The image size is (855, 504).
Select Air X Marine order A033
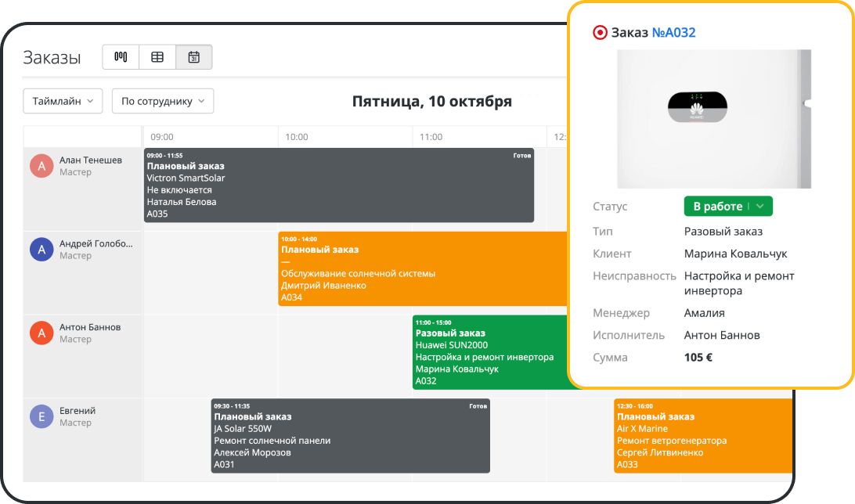click(x=702, y=436)
